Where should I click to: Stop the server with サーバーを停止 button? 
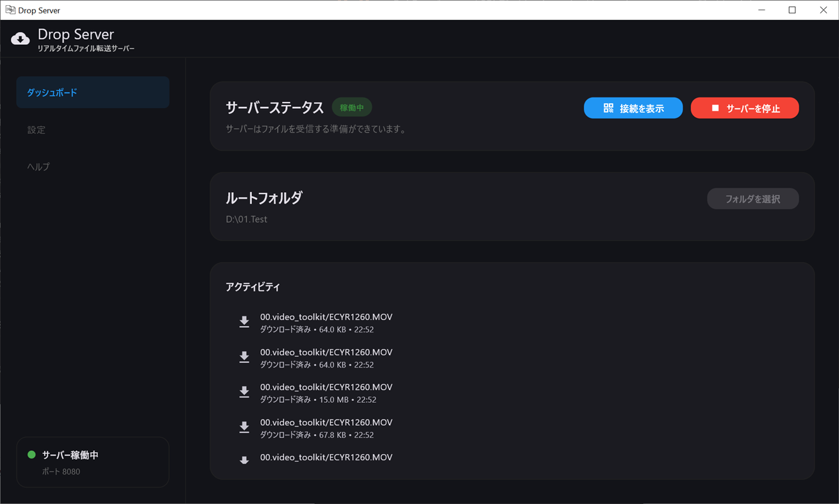[x=745, y=108]
